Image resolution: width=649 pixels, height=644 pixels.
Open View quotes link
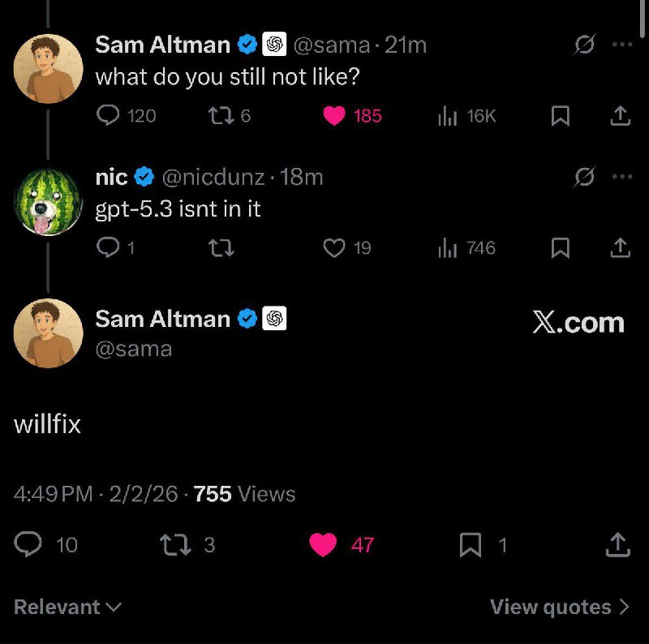pyautogui.click(x=560, y=607)
